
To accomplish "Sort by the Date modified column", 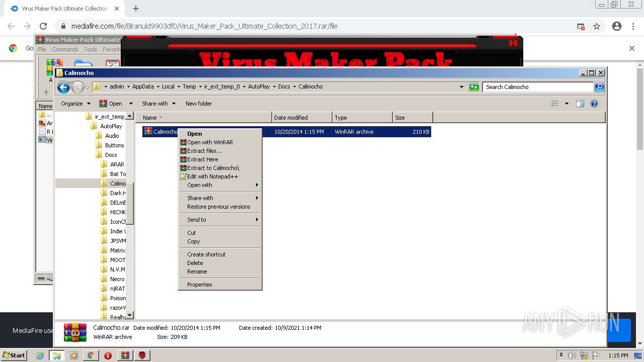I will (302, 118).
